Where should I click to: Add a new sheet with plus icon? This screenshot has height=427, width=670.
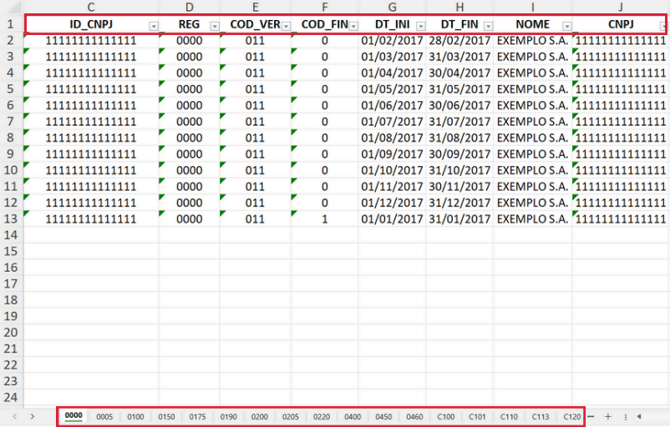[x=608, y=415]
